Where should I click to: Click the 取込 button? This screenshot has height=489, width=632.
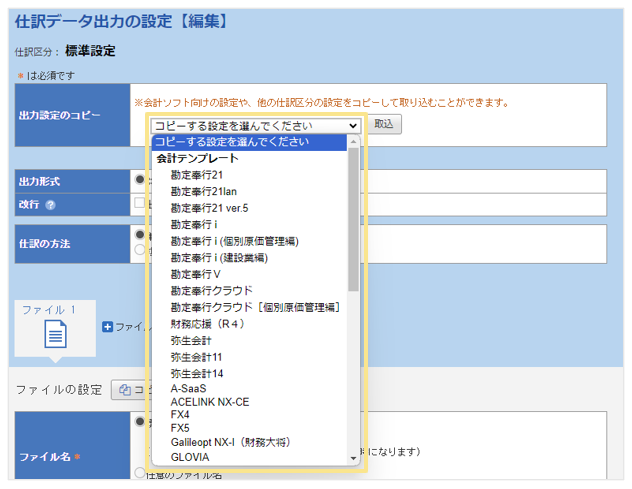[384, 124]
